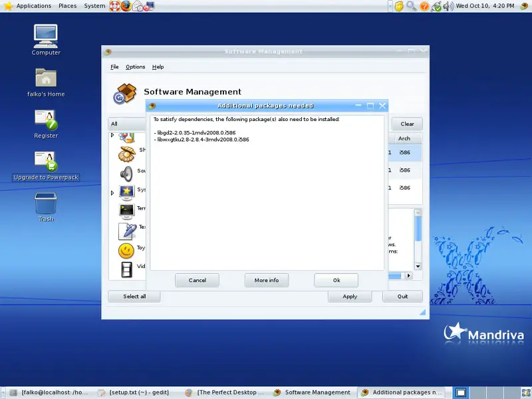Image resolution: width=532 pixels, height=399 pixels.
Task: Open Upgrade to Powerpack desktop icon
Action: [46, 166]
